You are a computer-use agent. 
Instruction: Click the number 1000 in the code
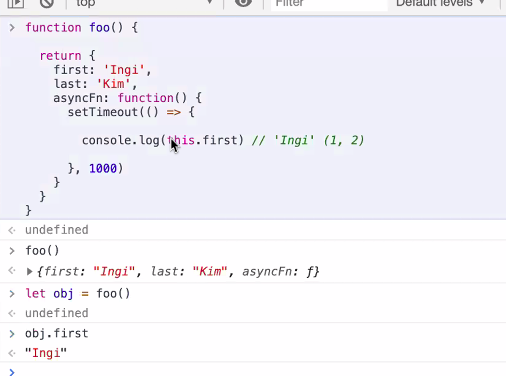103,168
